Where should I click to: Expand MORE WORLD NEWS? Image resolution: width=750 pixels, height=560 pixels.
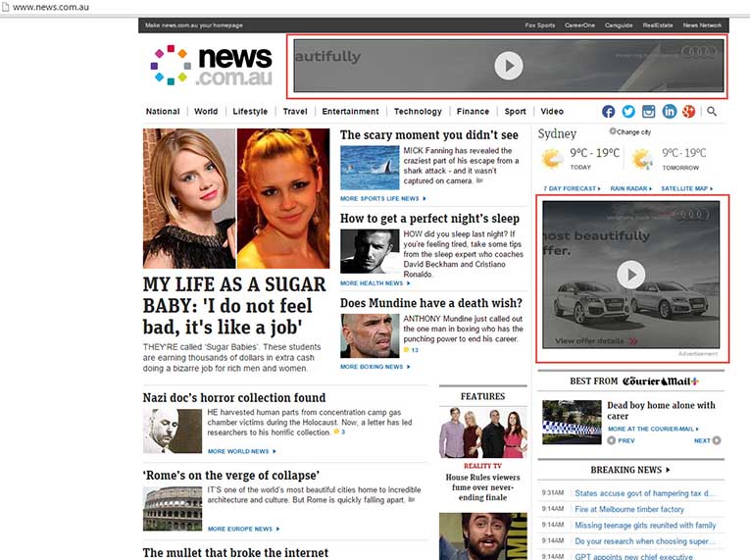click(241, 451)
